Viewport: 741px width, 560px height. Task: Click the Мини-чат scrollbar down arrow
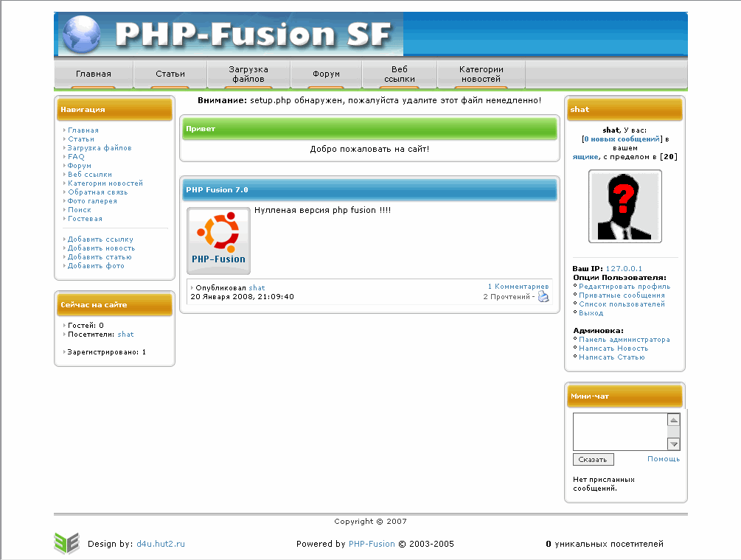[674, 444]
